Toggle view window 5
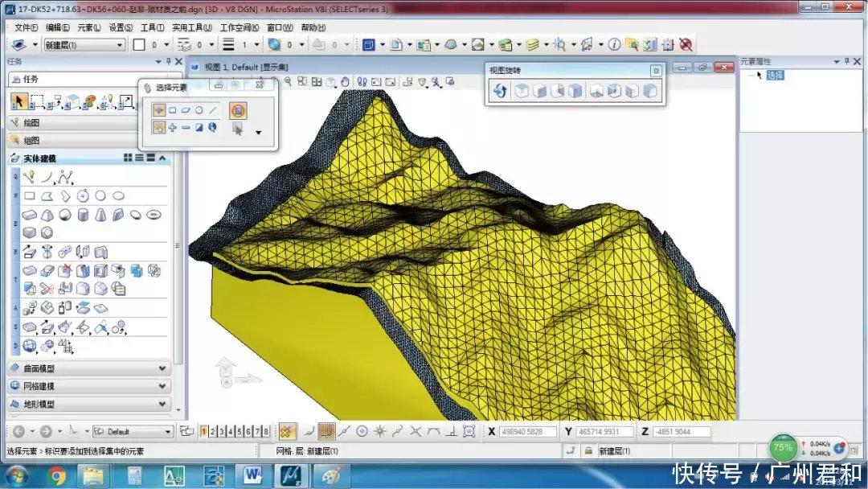 240,431
